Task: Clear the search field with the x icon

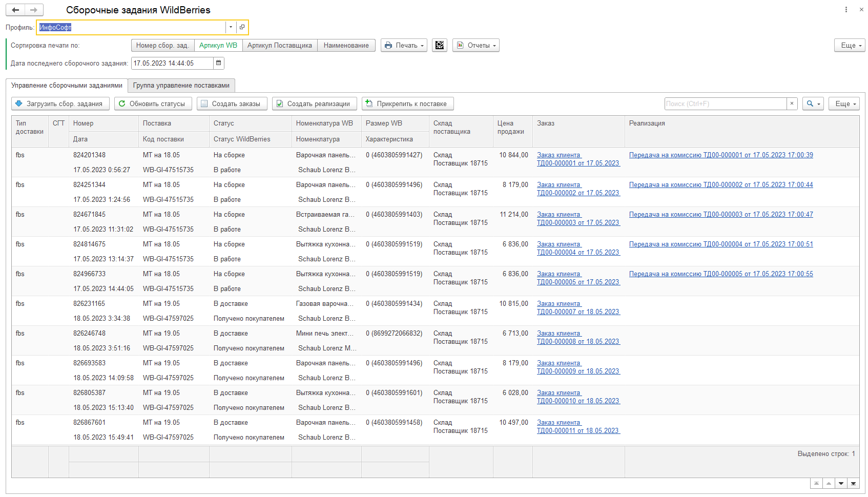Action: [792, 103]
